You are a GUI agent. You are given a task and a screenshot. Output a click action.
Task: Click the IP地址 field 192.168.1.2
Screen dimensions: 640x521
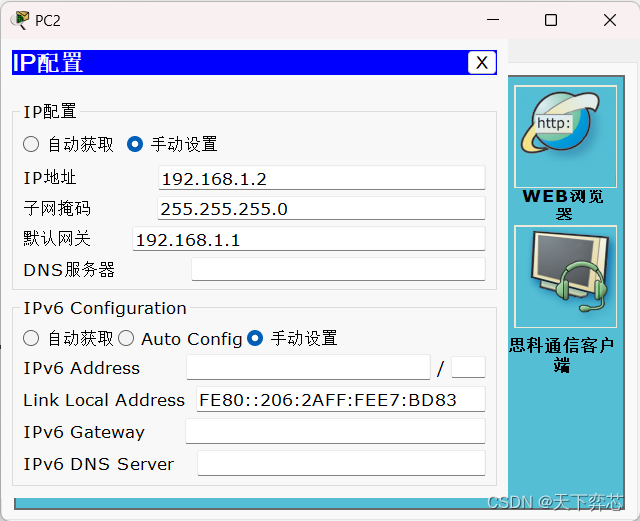[x=322, y=178]
